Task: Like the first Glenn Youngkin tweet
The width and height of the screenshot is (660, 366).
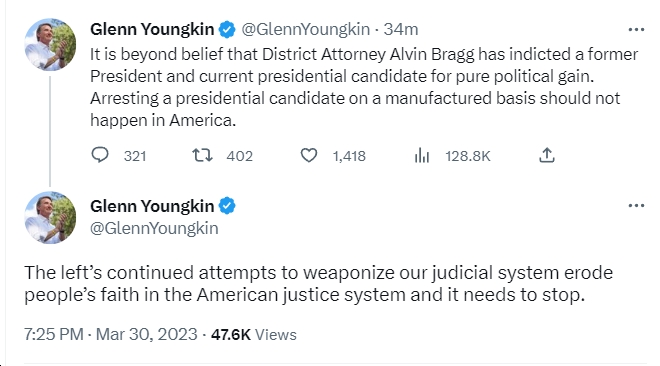Action: (309, 156)
